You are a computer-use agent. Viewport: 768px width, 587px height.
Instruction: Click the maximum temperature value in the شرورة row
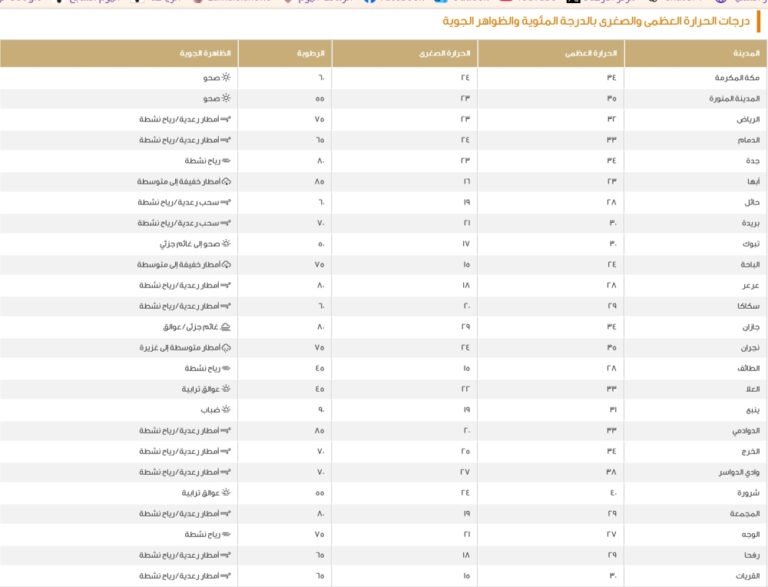click(x=613, y=493)
